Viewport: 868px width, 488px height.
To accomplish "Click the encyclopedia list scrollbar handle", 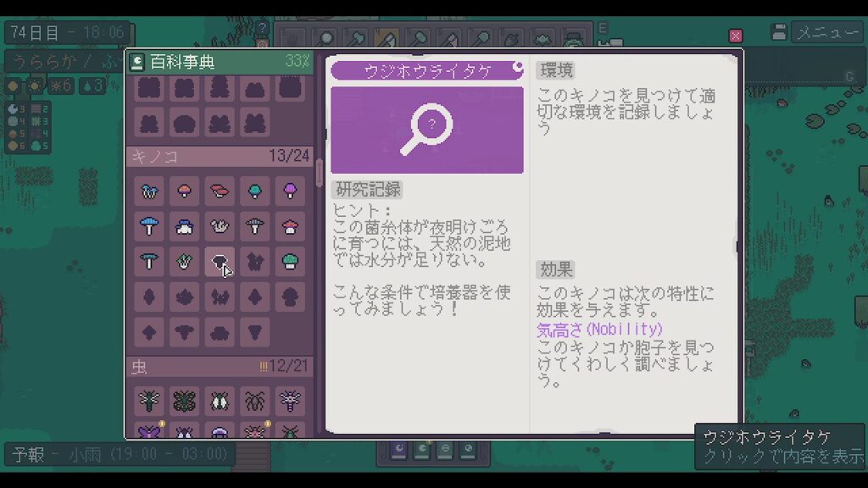I will (319, 173).
